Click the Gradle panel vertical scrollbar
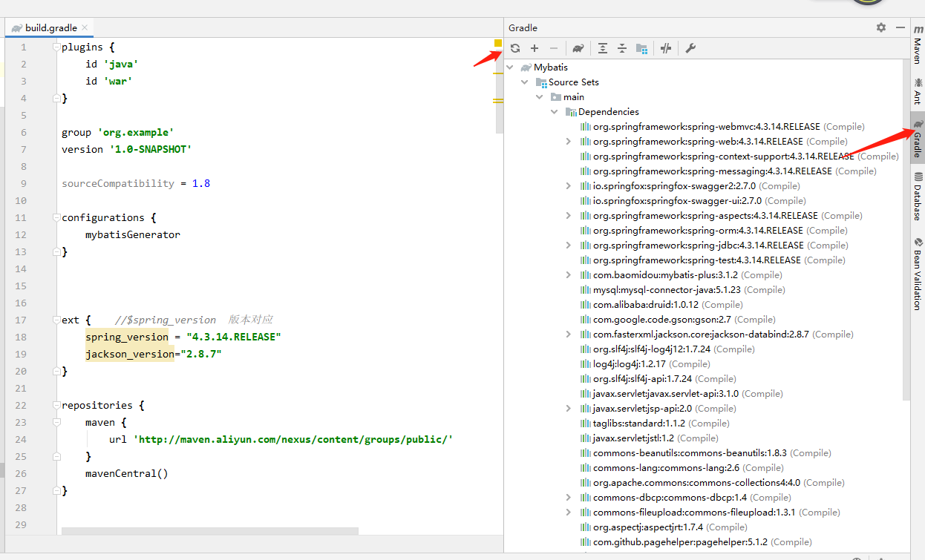 pos(906,230)
